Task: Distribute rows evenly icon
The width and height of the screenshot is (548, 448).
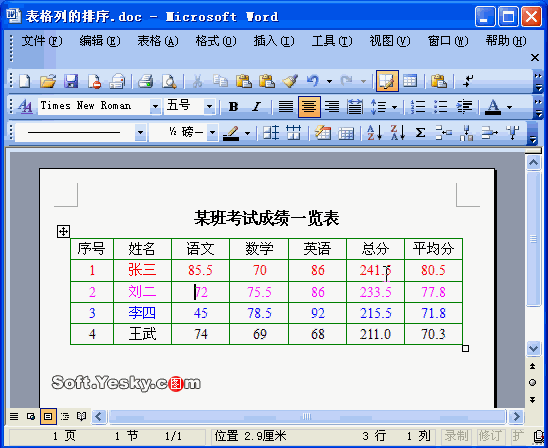Action: [x=271, y=133]
